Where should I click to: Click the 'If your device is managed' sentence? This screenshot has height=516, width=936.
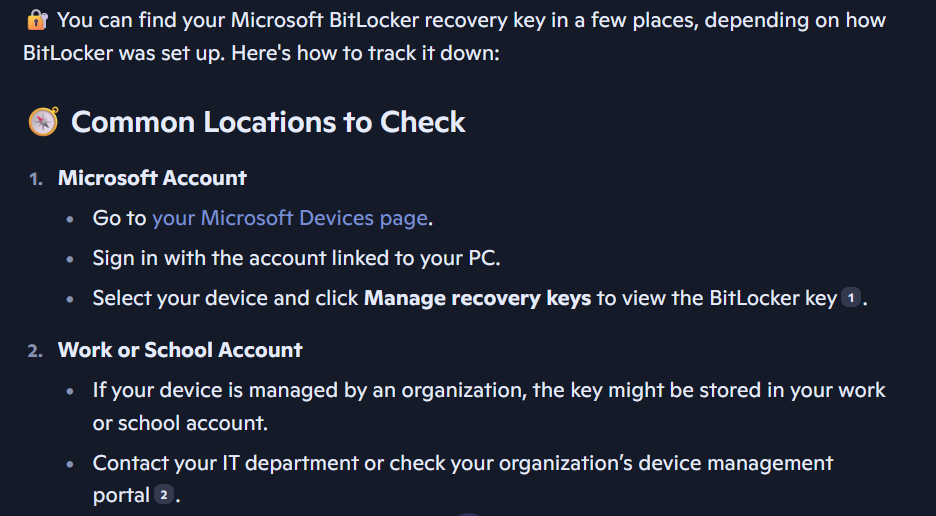(489, 406)
